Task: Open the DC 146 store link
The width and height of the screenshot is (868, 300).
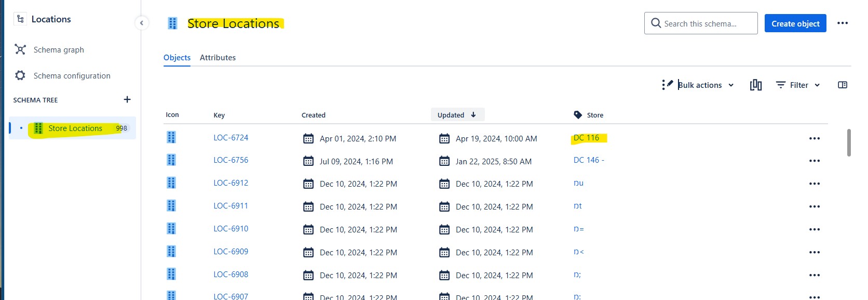Action: point(589,160)
